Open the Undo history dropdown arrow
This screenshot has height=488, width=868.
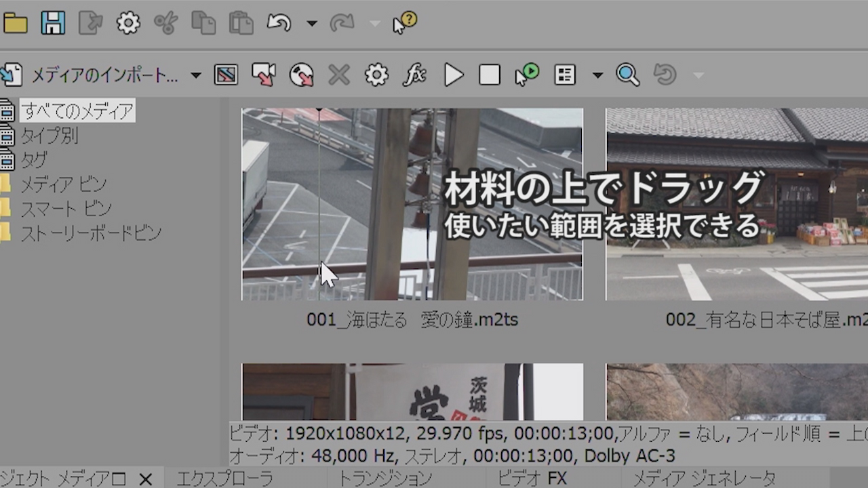pyautogui.click(x=312, y=23)
